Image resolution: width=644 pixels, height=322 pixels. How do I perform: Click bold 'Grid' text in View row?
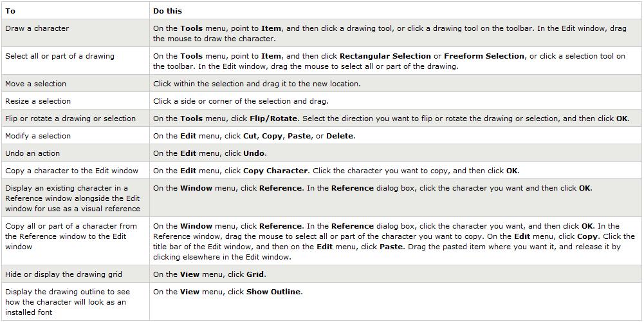tap(256, 274)
